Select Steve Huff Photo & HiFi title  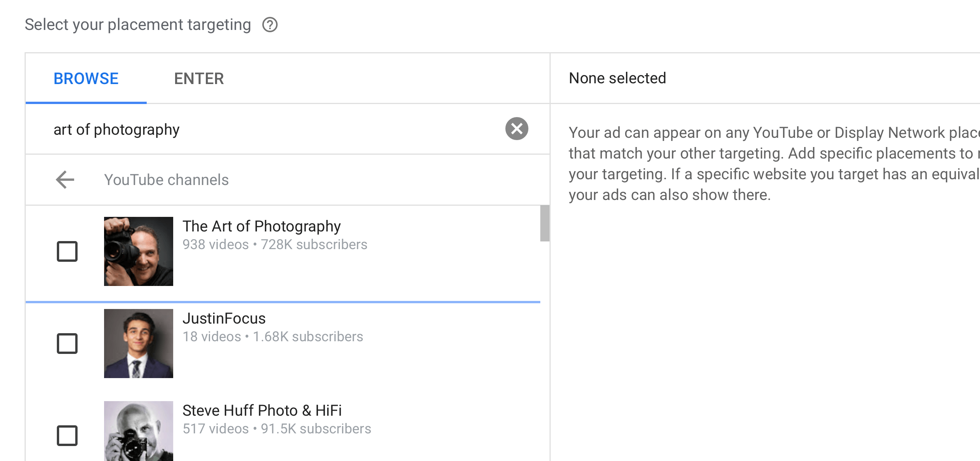pos(262,410)
